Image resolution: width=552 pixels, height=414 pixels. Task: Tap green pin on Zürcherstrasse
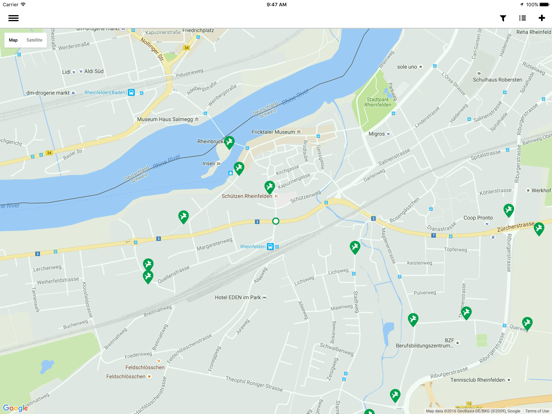click(539, 229)
